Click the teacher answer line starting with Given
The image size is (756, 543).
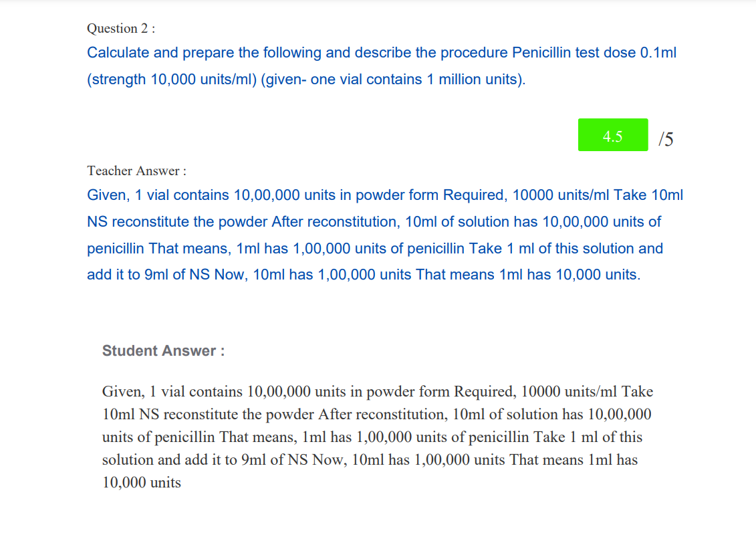(385, 195)
